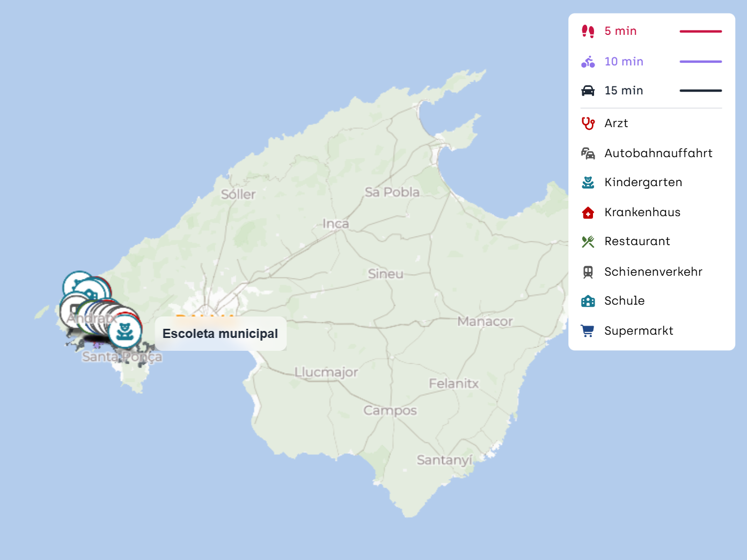747x560 pixels.
Task: Select the Schule legend label
Action: pos(624,301)
